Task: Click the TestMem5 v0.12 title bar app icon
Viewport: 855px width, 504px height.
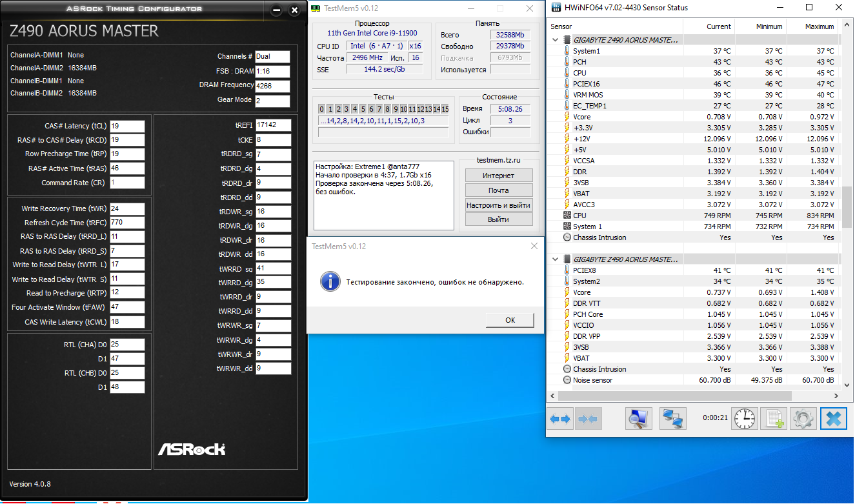Action: 316,8
